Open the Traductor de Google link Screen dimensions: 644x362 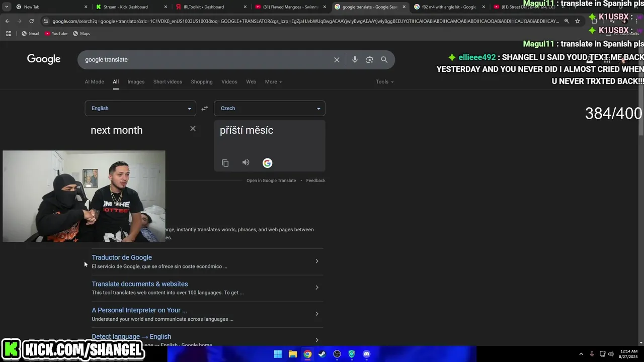122,257
